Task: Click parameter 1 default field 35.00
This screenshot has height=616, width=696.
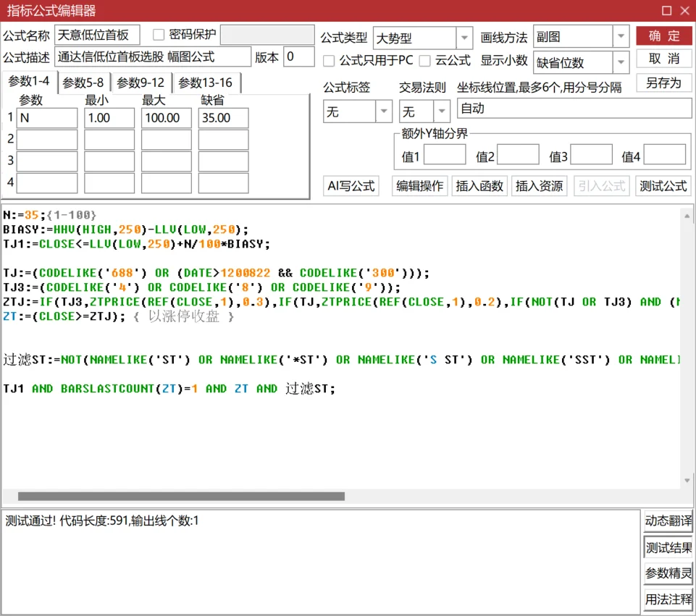Action: (223, 118)
